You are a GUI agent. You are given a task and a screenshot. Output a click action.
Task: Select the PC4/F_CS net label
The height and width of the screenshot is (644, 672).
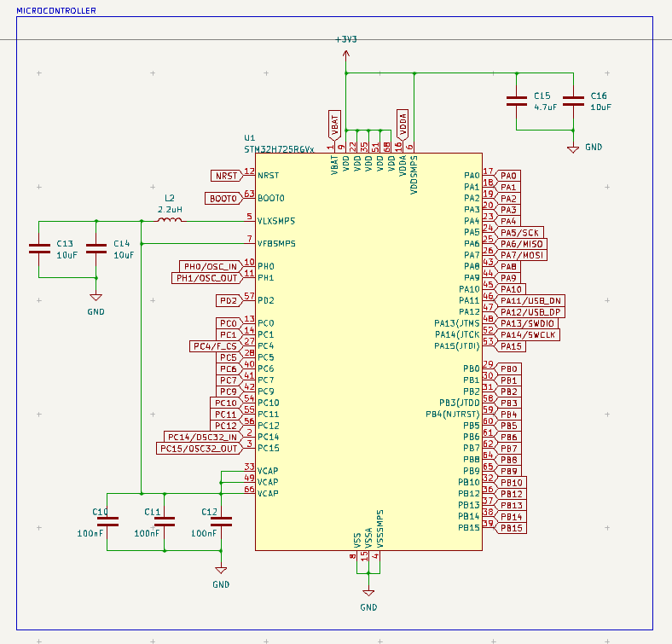click(216, 346)
